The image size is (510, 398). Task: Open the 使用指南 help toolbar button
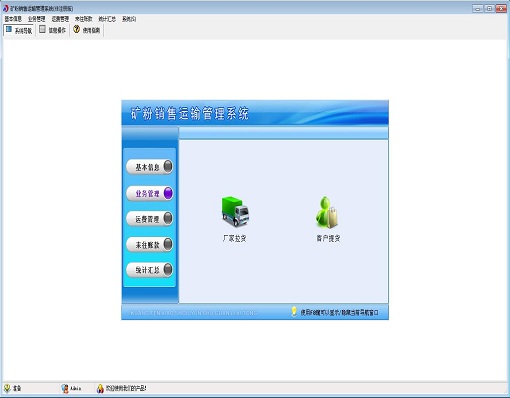pyautogui.click(x=87, y=30)
